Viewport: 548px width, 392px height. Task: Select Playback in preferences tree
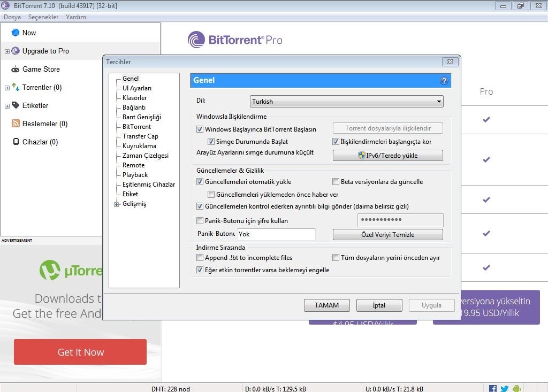pos(135,175)
